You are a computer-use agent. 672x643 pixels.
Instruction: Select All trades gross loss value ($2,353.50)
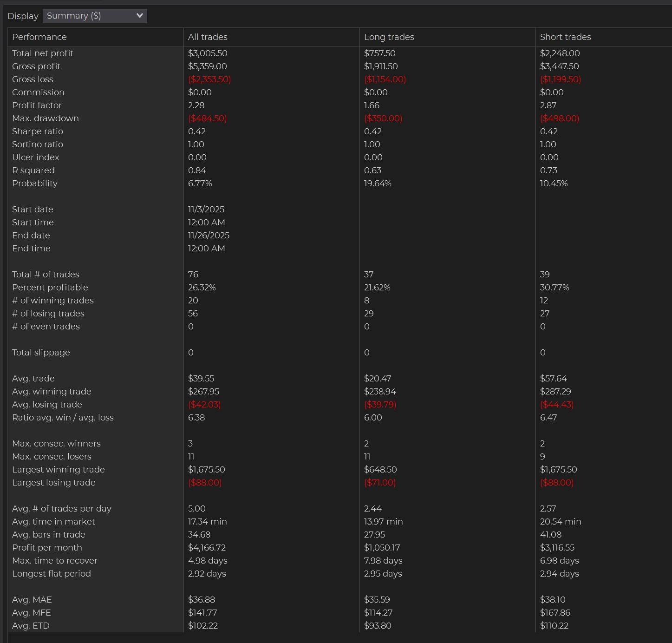click(x=209, y=79)
